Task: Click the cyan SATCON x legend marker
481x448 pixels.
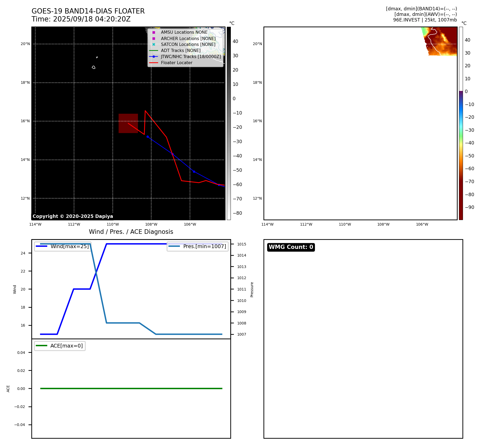Action: coord(154,45)
